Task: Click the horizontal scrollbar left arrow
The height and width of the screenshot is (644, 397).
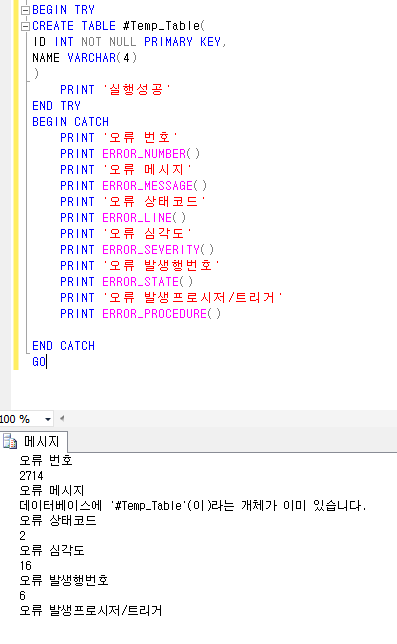Action: tap(62, 419)
